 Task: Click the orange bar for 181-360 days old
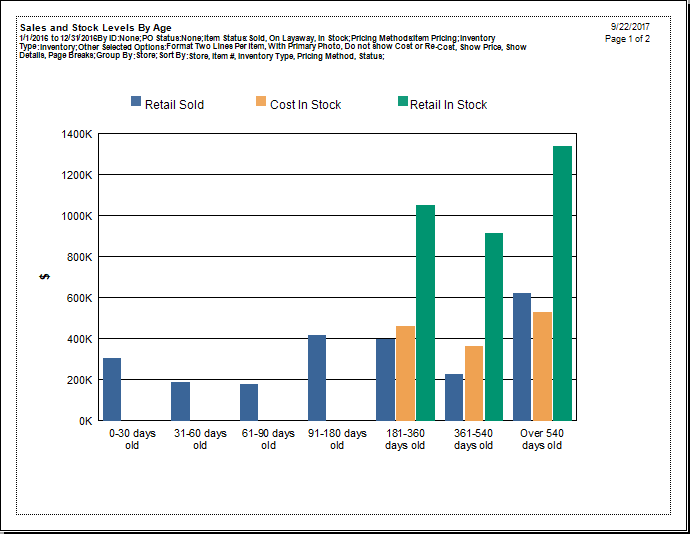pyautogui.click(x=405, y=373)
